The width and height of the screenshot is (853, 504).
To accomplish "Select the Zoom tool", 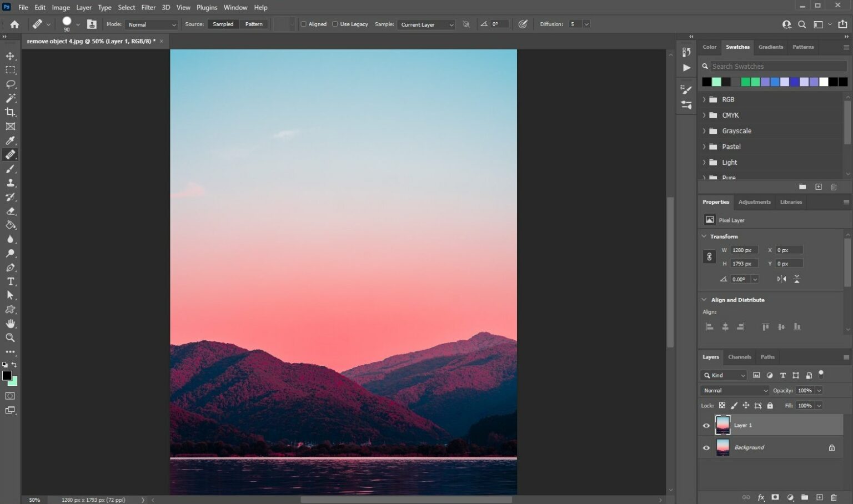I will coord(10,337).
